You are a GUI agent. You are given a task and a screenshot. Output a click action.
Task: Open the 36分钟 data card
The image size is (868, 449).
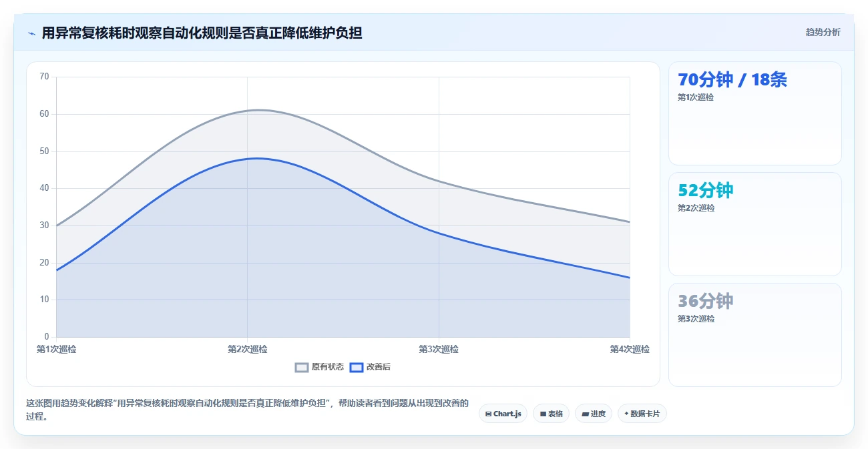(x=754, y=335)
